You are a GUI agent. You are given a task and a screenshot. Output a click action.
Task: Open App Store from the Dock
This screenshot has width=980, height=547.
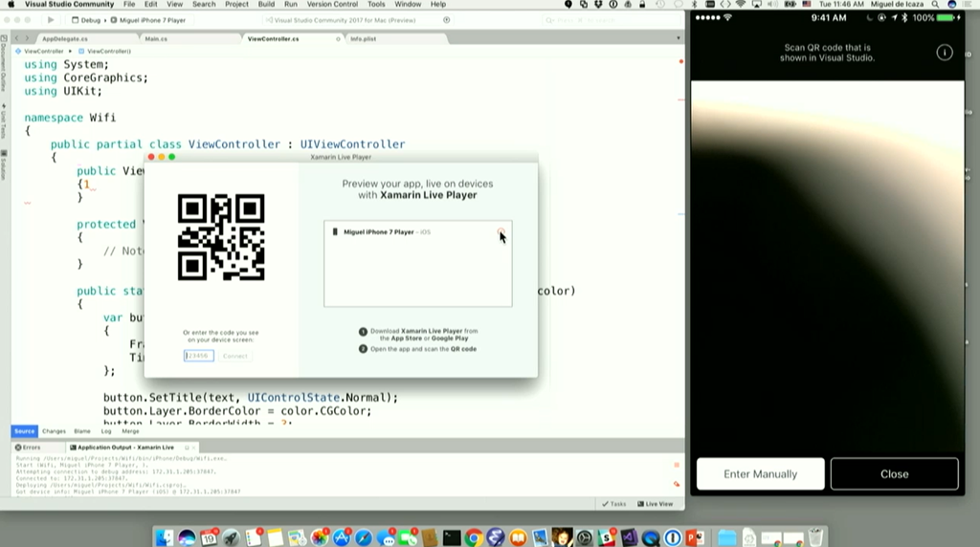point(342,537)
